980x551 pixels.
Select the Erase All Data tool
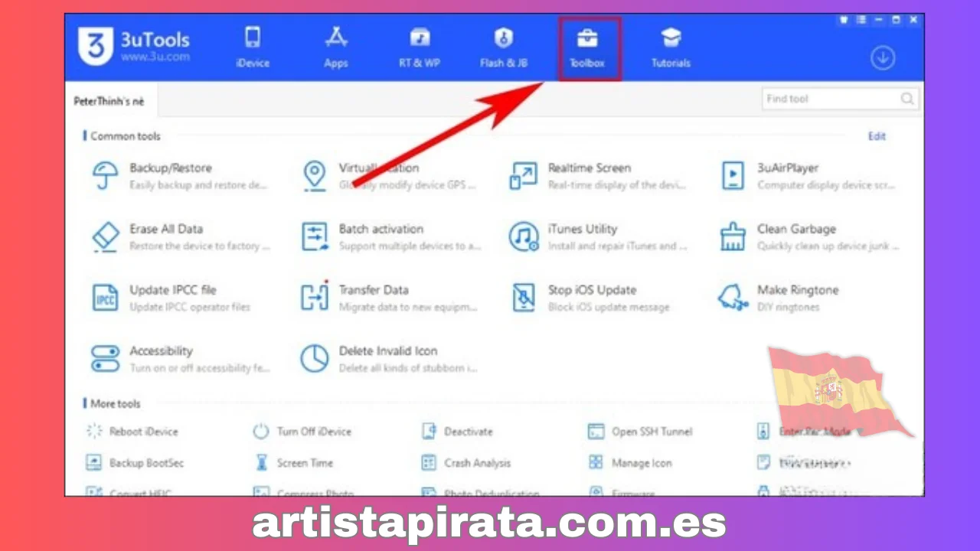(x=180, y=236)
